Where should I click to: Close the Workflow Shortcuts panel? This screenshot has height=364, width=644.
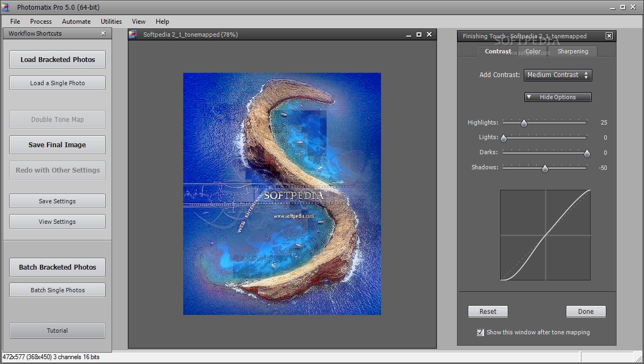pyautogui.click(x=103, y=33)
